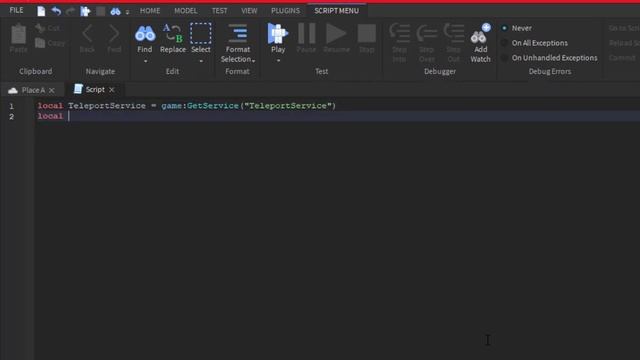Expand the Format Selection dropdown arrow

tap(253, 60)
